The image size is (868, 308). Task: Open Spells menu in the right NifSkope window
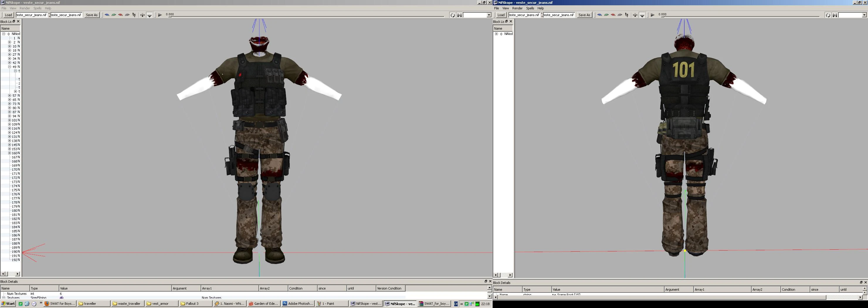tap(530, 8)
